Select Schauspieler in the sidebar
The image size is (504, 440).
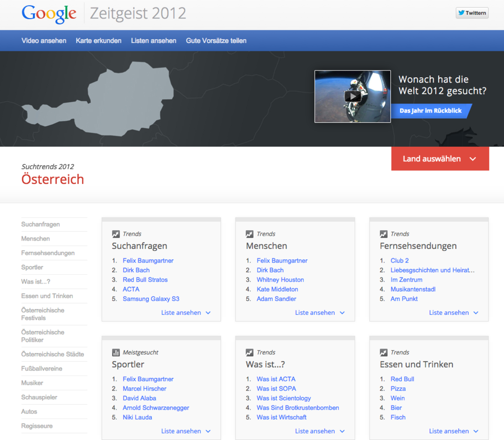[x=39, y=397]
